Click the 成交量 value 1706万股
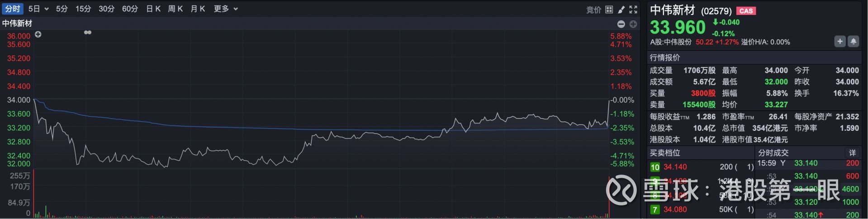Screen dimensions: 868x219 [699, 70]
